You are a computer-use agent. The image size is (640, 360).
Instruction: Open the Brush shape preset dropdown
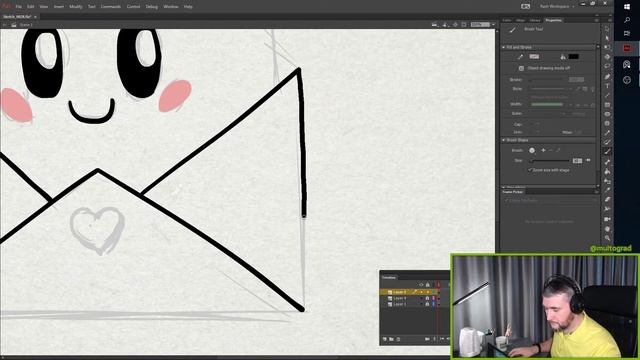pos(532,150)
